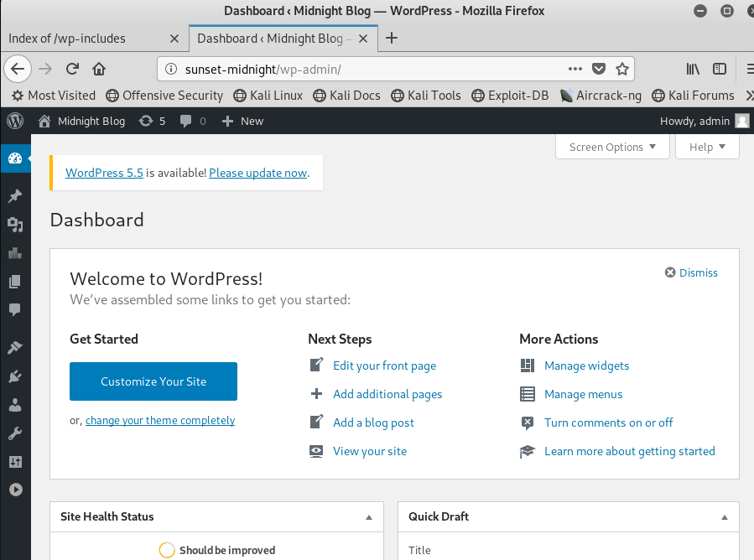Open Firefox Library icon
Image resolution: width=754 pixels, height=560 pixels.
coord(693,70)
